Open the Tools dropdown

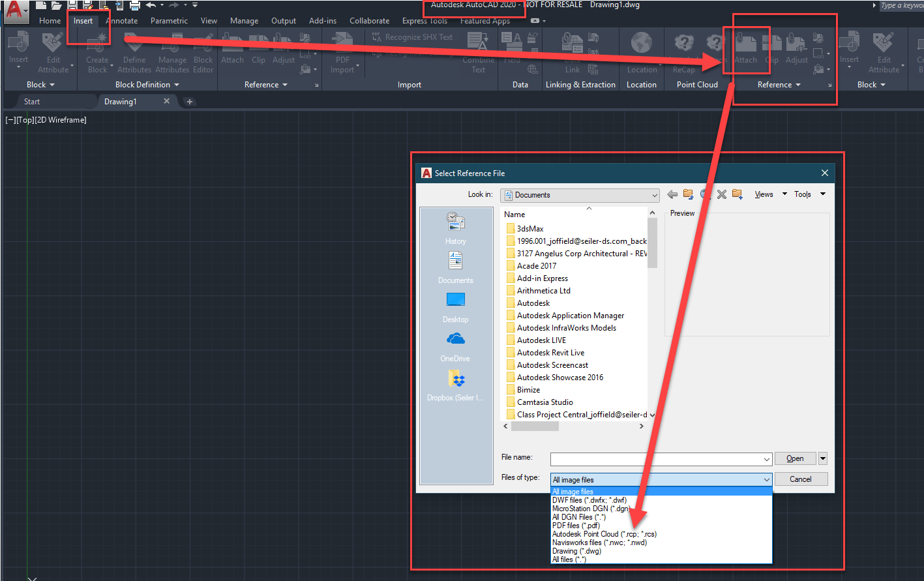point(804,194)
